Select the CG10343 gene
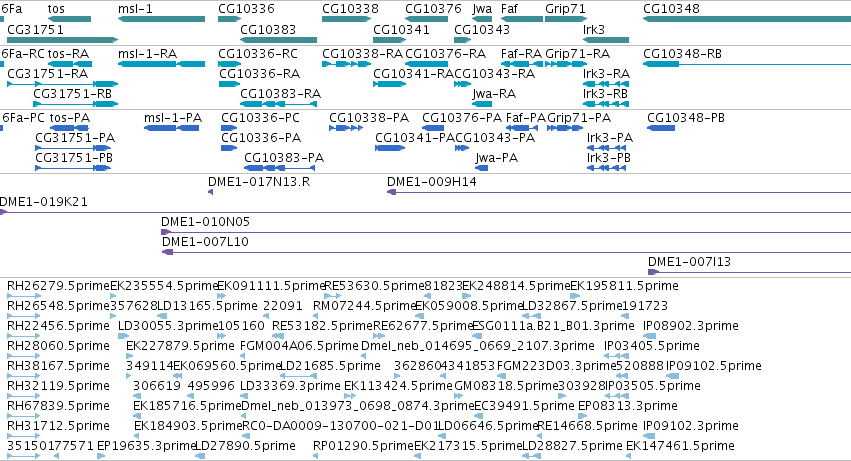 [462, 40]
